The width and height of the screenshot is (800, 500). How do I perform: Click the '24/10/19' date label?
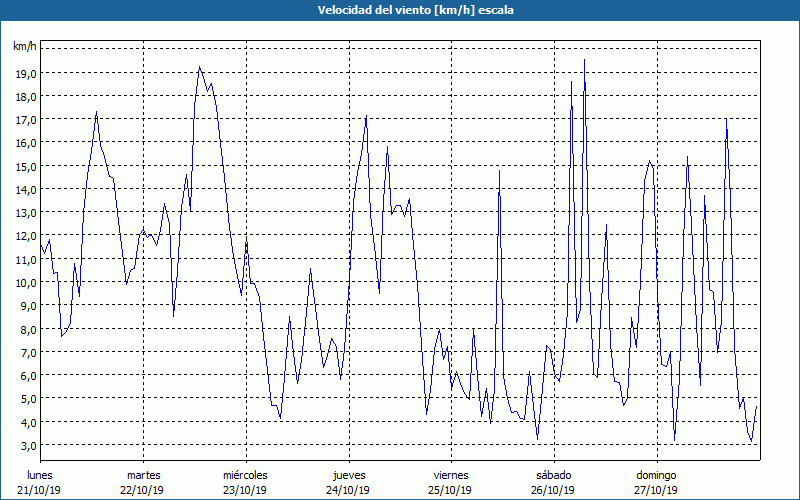(347, 490)
